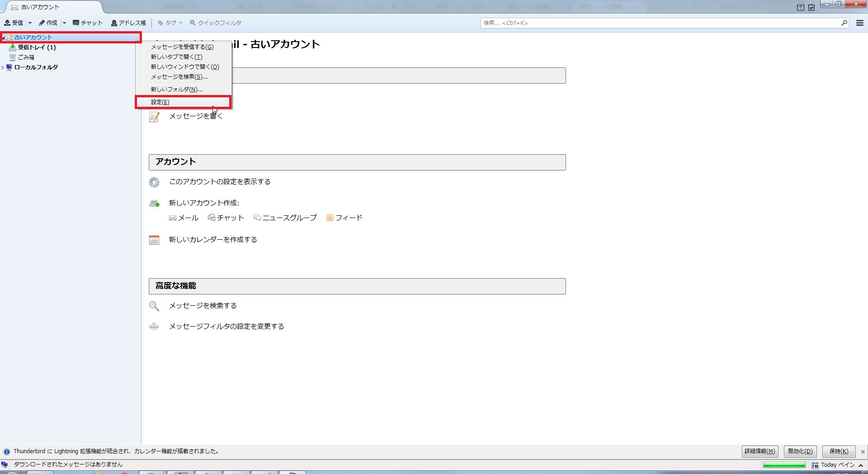The image size is (868, 474).
Task: Click the メール envelope icon
Action: coord(173,218)
